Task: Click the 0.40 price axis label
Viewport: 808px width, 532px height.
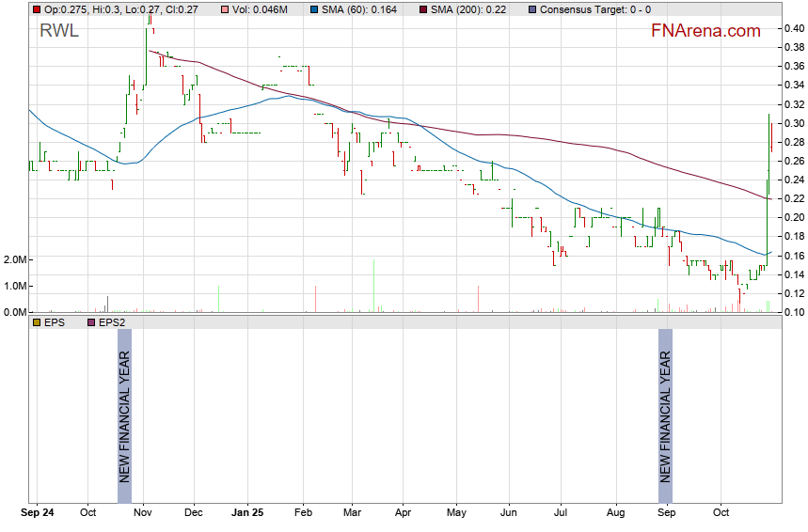Action: [794, 28]
